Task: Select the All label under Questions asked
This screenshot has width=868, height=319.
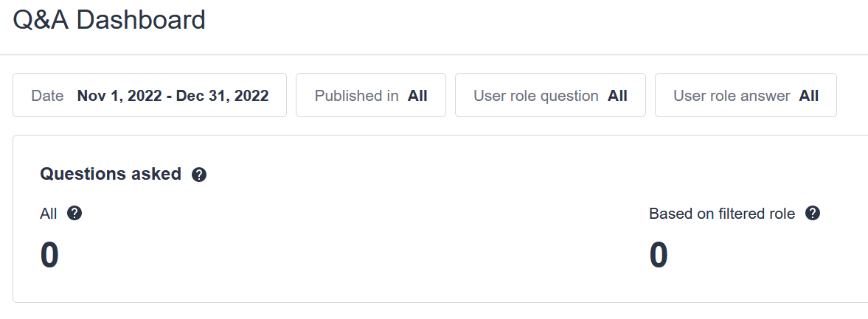Action: click(49, 214)
